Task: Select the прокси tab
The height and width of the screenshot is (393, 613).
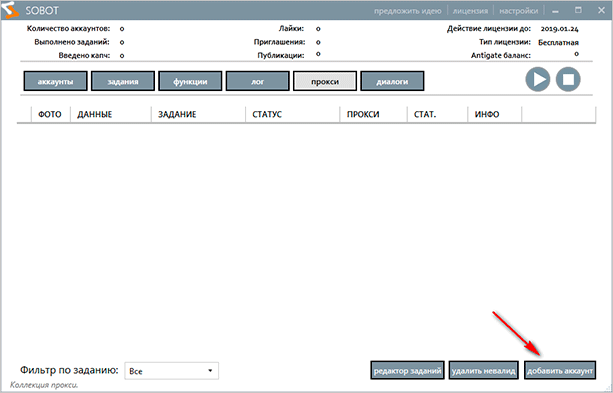Action: tap(325, 81)
